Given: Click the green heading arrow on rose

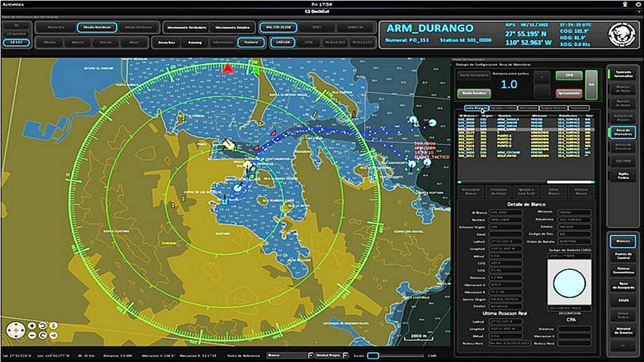Looking at the screenshot, I should tap(256, 70).
